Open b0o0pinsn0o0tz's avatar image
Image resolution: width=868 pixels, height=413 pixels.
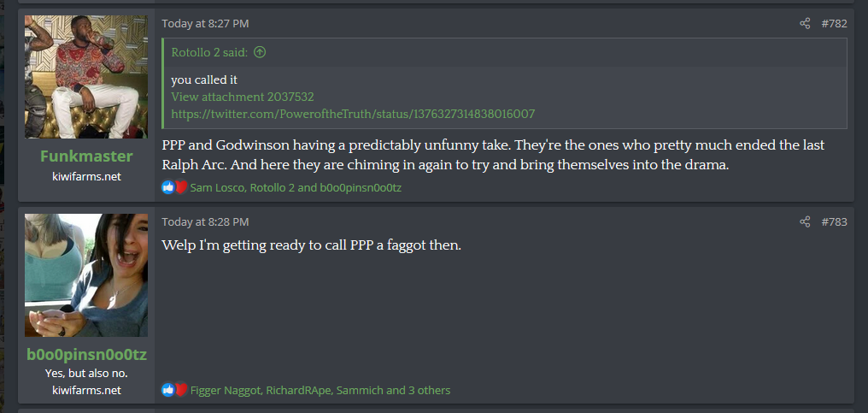coord(86,275)
